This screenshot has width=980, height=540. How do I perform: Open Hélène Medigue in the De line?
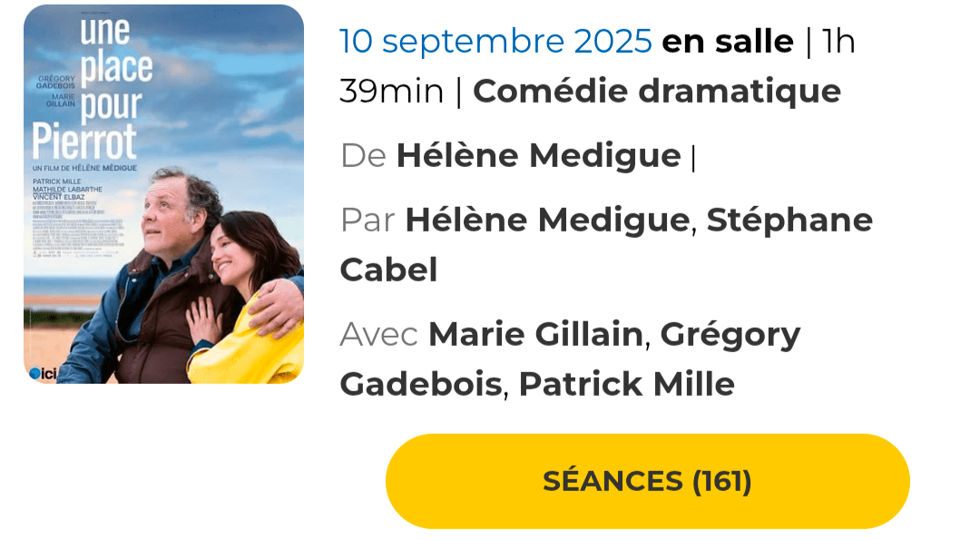pyautogui.click(x=538, y=156)
